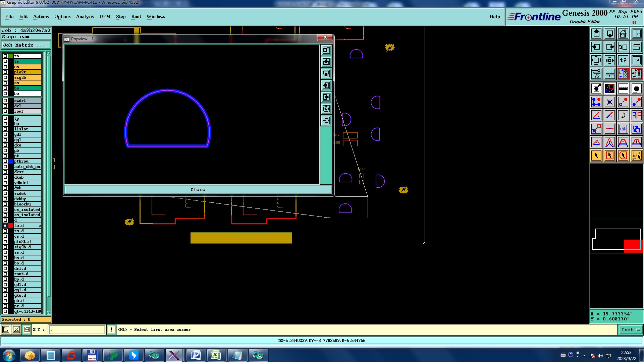Open the Analysis menu
644x362 pixels.
pyautogui.click(x=85, y=16)
